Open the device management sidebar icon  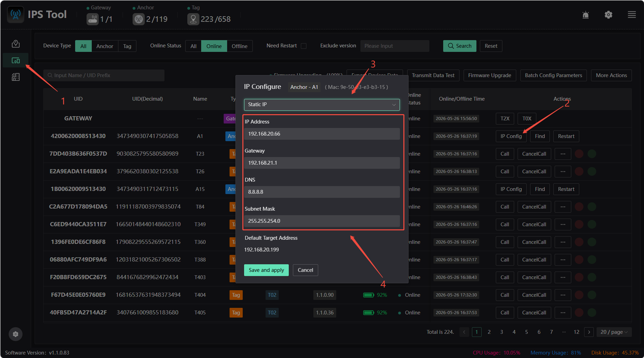(16, 61)
